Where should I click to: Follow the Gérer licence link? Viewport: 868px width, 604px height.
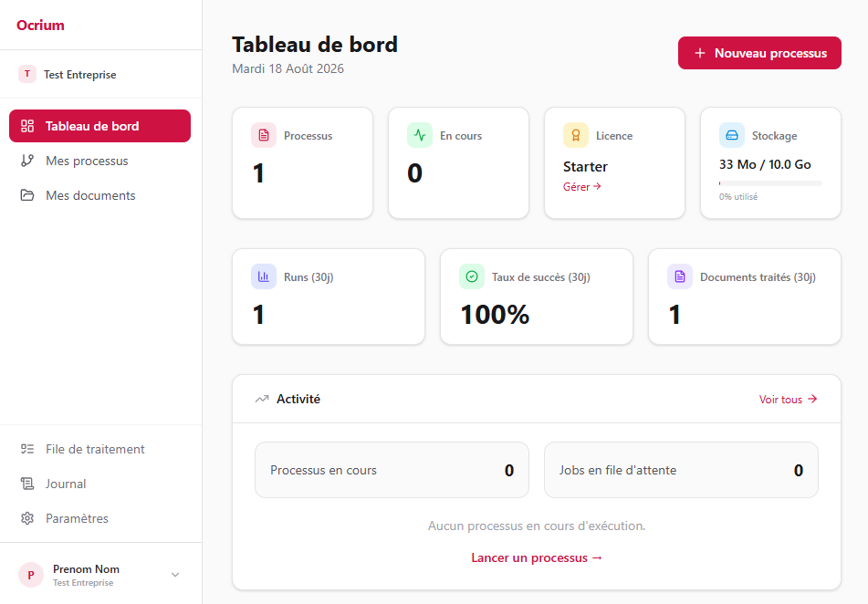pyautogui.click(x=581, y=187)
